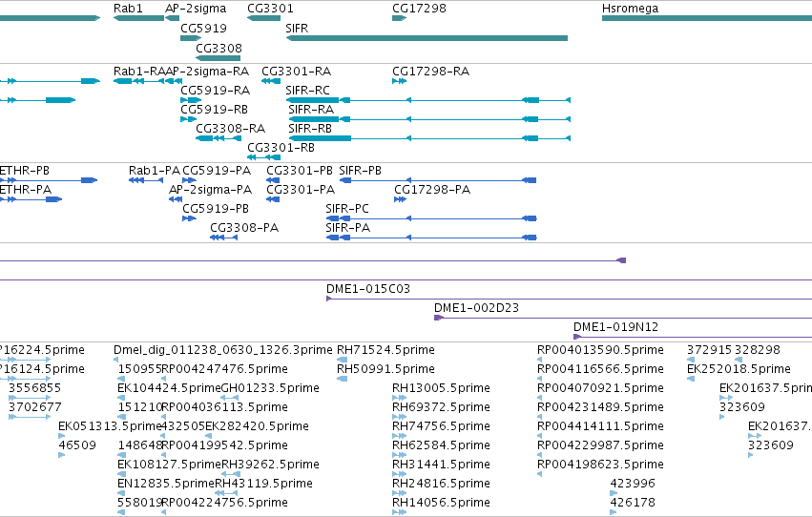Viewport: 812px width, 517px height.
Task: Click EST GH01233.5prime
Action: [270, 388]
